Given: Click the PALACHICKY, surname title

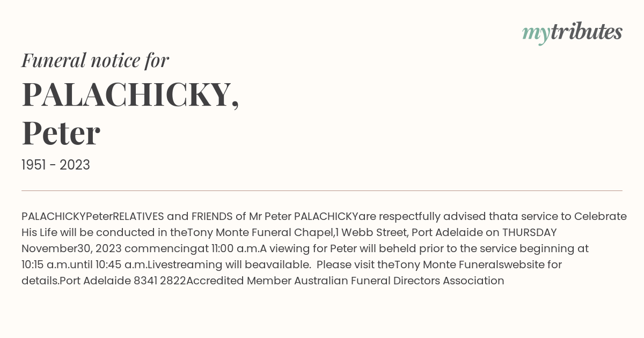Looking at the screenshot, I should (x=130, y=94).
